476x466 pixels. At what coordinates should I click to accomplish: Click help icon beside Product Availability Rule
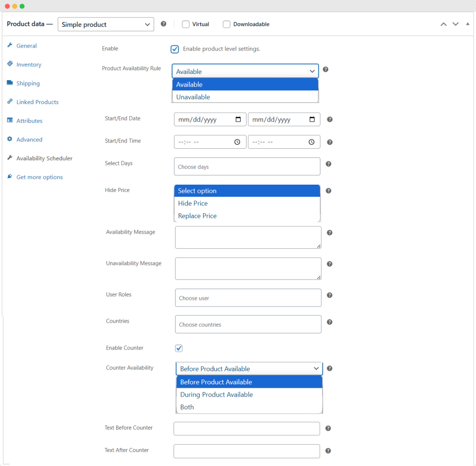325,69
